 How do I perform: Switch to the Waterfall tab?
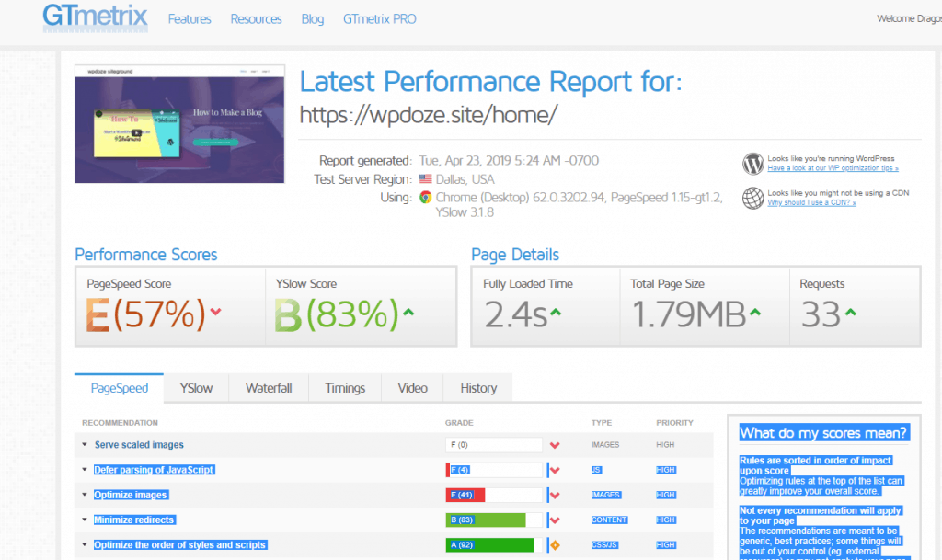coord(269,388)
